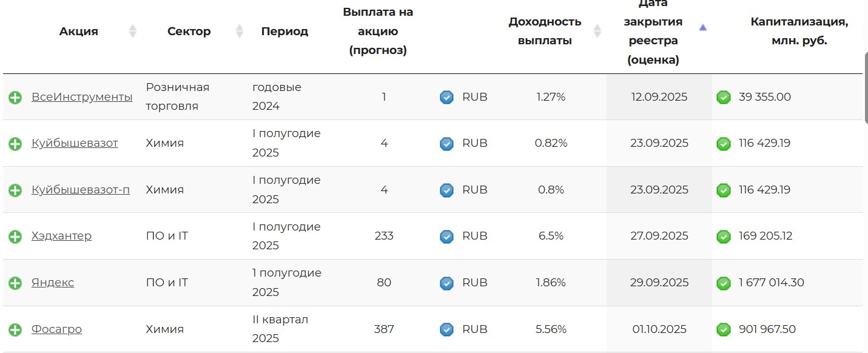Click green check icon beside 39 355.00

724,97
